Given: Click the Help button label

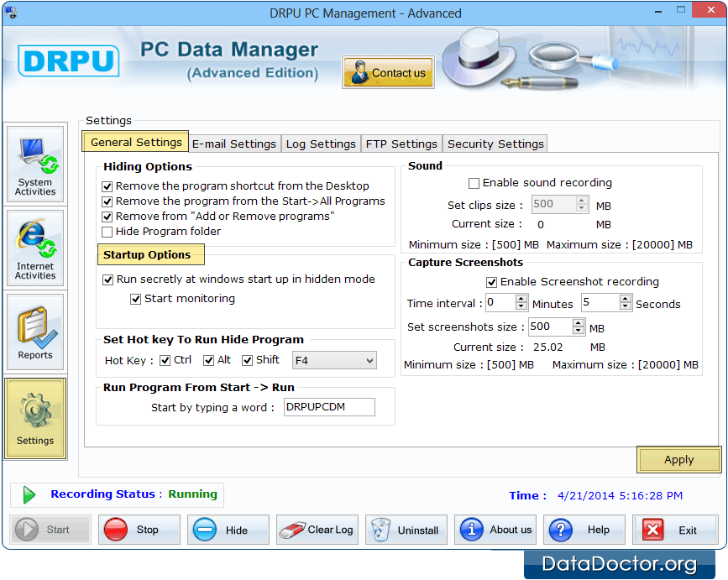Looking at the screenshot, I should pos(598,530).
